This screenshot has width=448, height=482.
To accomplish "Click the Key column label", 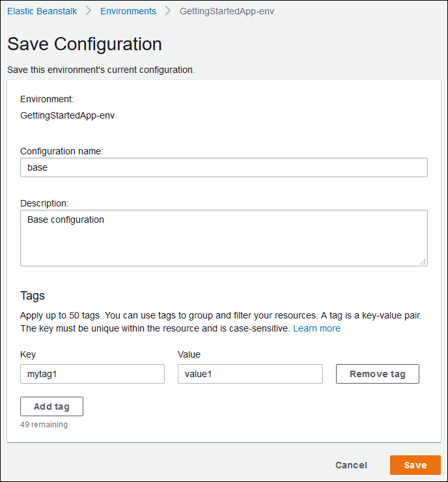I will [x=28, y=354].
